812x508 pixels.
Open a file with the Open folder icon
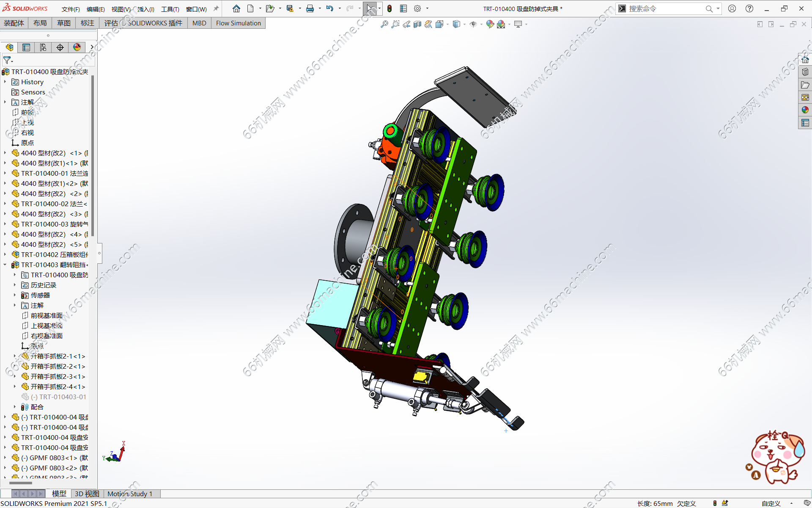(x=269, y=8)
